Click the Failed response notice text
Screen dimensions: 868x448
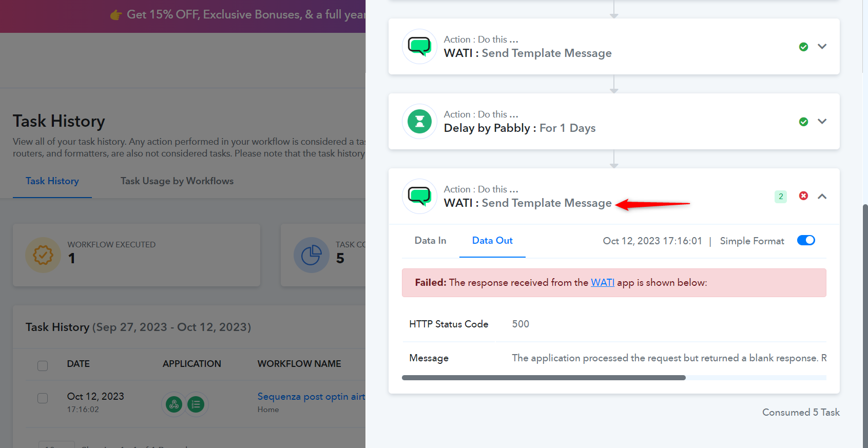[561, 283]
